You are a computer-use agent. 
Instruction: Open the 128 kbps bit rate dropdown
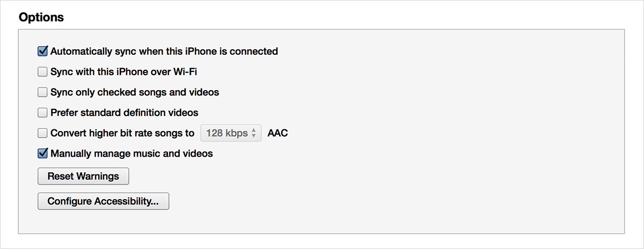pyautogui.click(x=231, y=133)
